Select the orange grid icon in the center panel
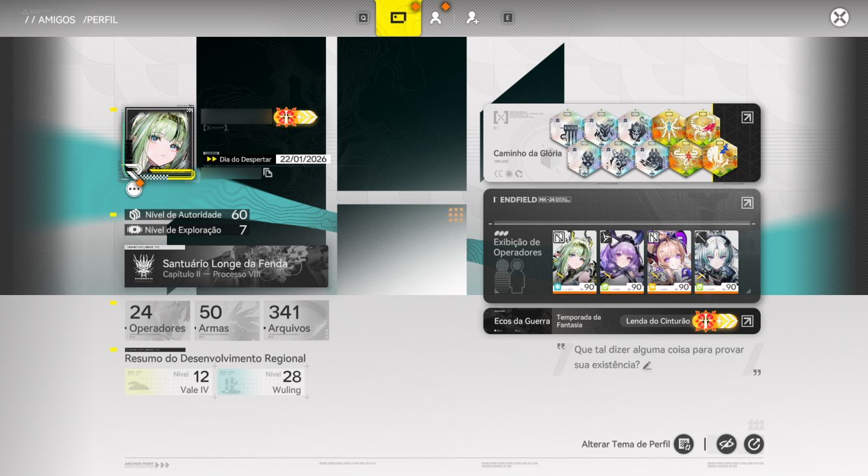 pos(456,215)
